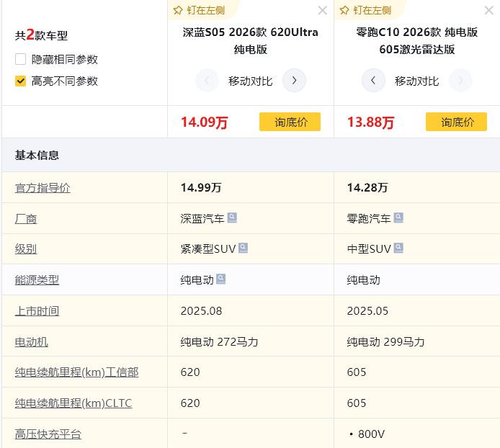The image size is (500, 448).
Task: Click info icon beside 深蓝S05 纯电动 energy type
Action: 221,279
